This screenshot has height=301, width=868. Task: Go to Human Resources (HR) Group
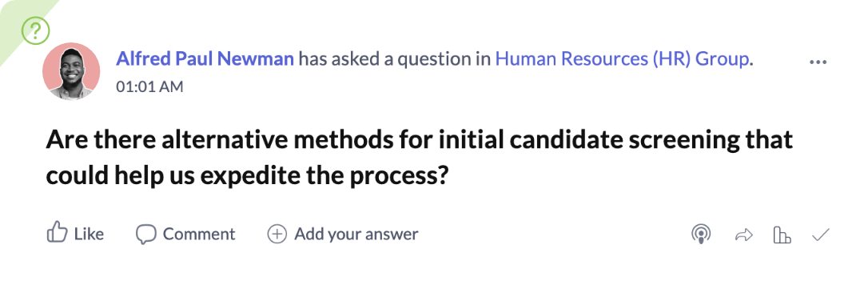622,58
